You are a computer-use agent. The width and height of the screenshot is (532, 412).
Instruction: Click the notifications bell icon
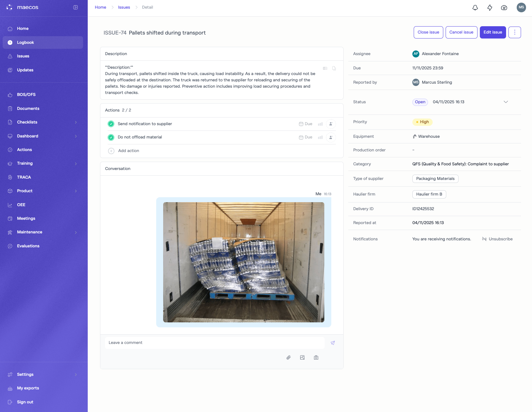pyautogui.click(x=475, y=8)
